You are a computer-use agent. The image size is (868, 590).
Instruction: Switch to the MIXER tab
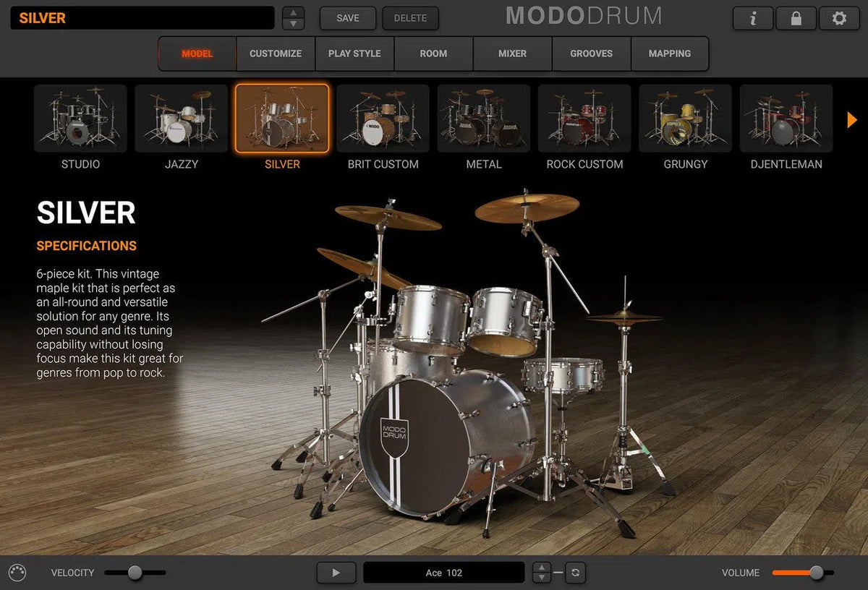click(x=512, y=53)
